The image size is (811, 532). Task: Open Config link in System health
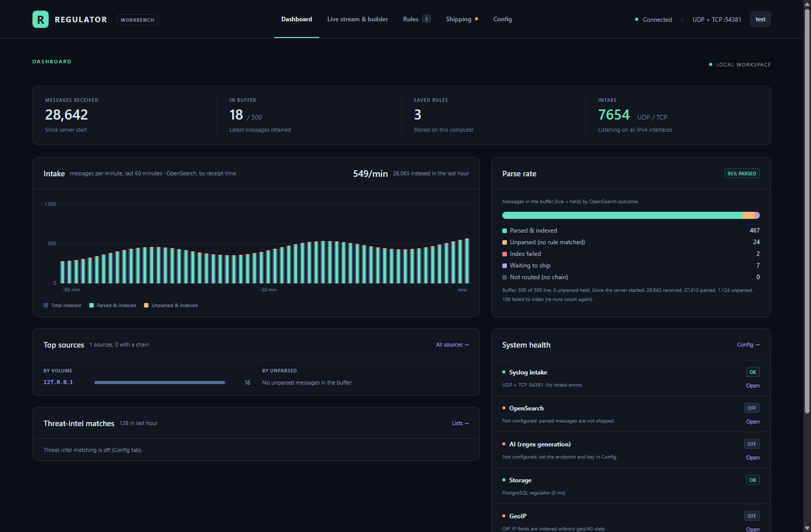point(748,345)
